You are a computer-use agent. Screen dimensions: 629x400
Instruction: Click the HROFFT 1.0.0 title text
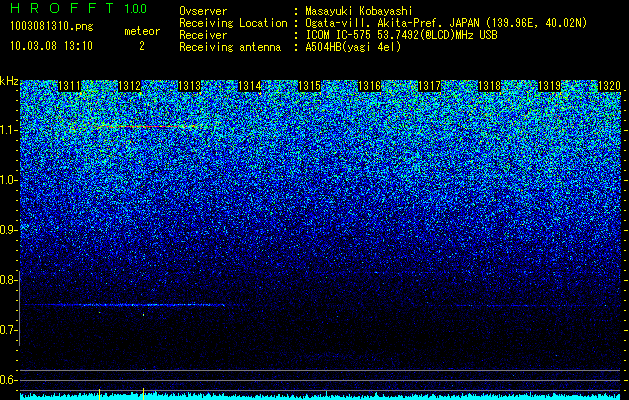[x=79, y=8]
